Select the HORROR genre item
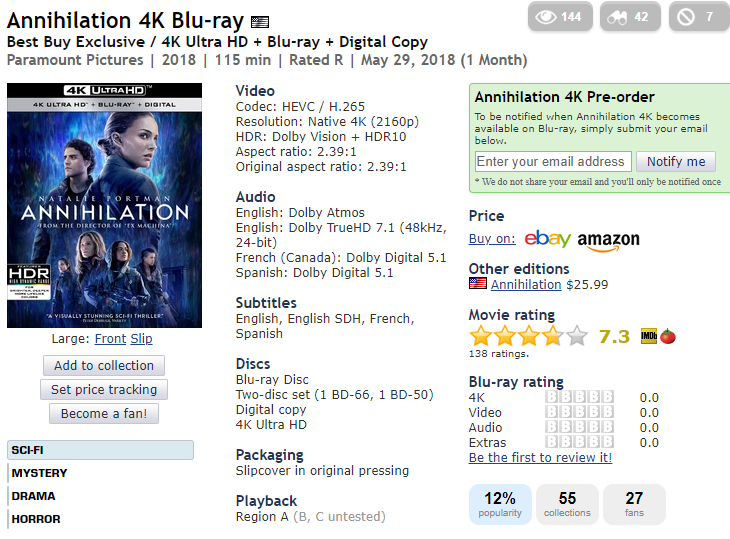 point(36,519)
